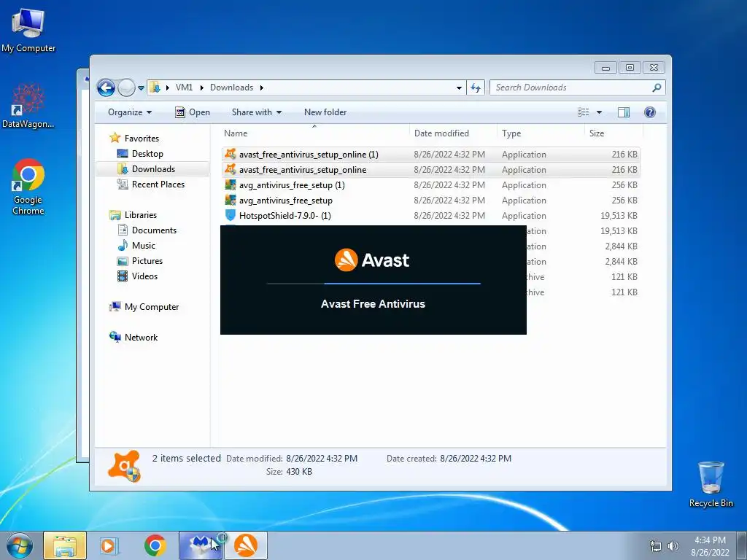Select Downloads in the navigation pane
This screenshot has height=560, width=747.
153,169
